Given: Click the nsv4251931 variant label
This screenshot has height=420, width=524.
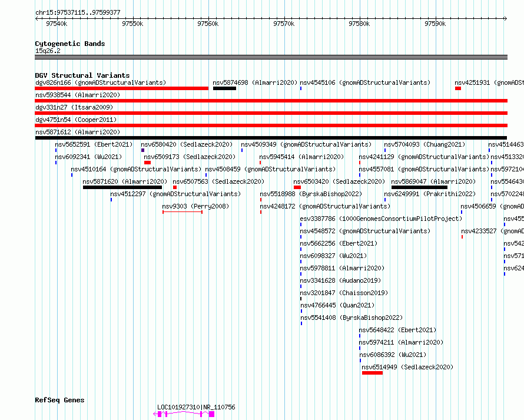Looking at the screenshot, I should click(x=489, y=82).
